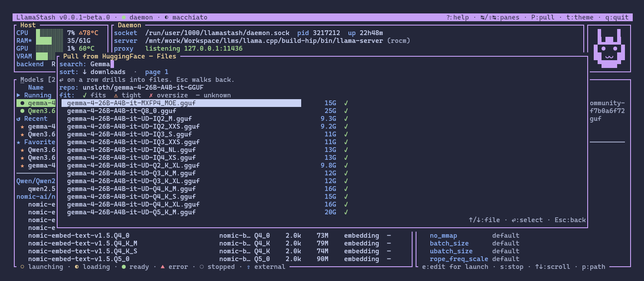Click the half-moon icon beside macchiato
The width and height of the screenshot is (644, 281).
click(167, 18)
